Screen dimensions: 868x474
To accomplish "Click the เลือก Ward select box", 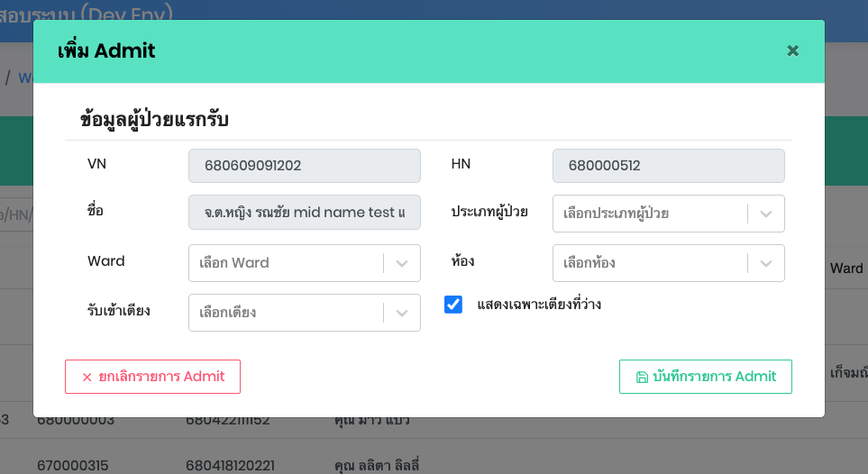I will click(x=286, y=263).
